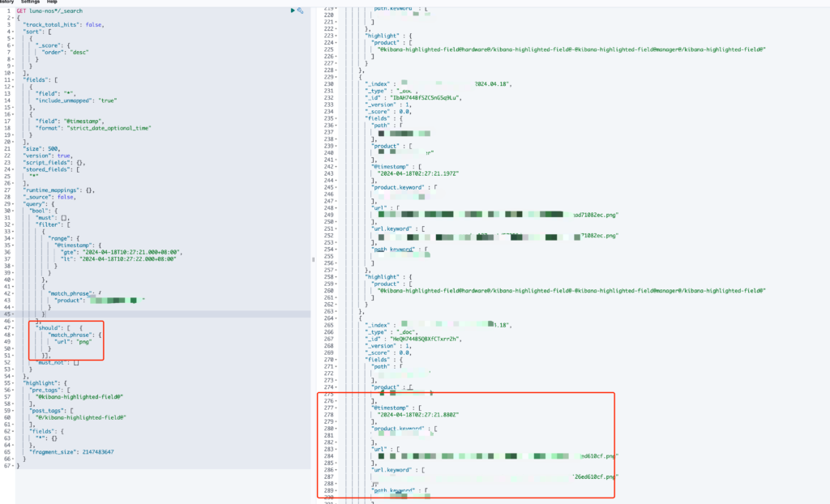This screenshot has height=504, width=830.
Task: Click the "format": "strict_date_optional_time" line
Action: 93,128
